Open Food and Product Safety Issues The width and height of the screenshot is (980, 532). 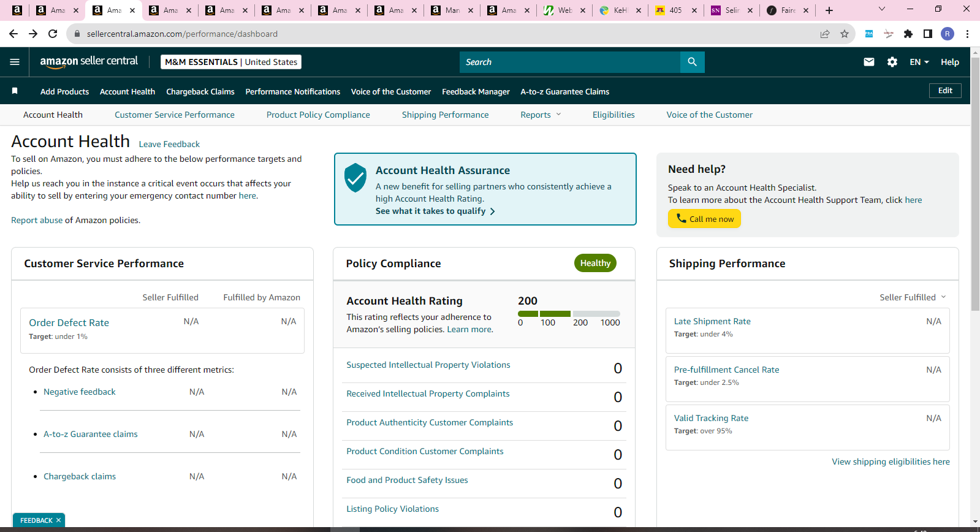click(x=407, y=480)
